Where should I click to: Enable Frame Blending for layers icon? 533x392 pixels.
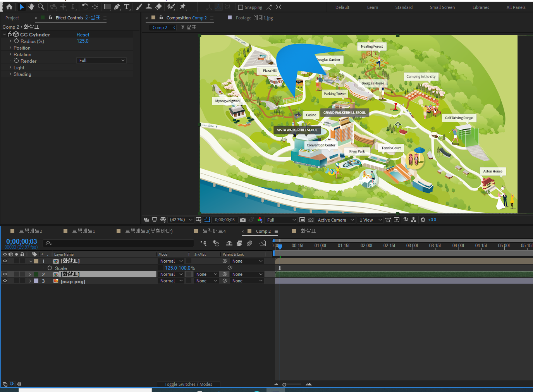tap(239, 243)
